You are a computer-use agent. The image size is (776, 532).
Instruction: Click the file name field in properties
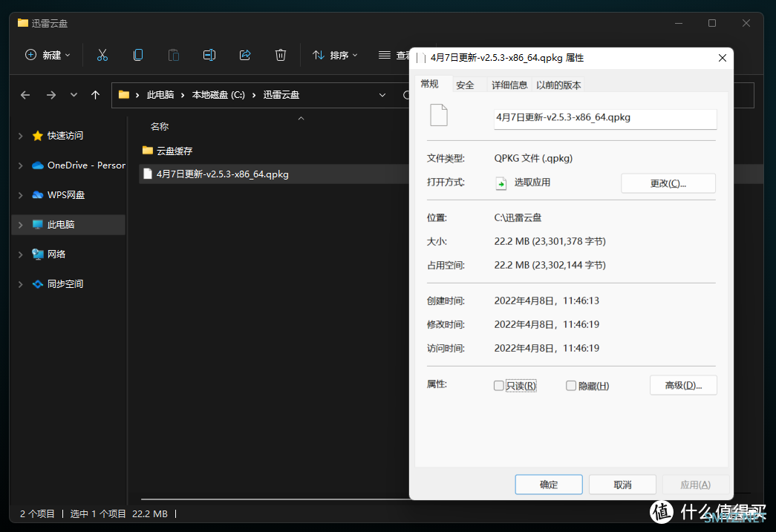pyautogui.click(x=605, y=119)
